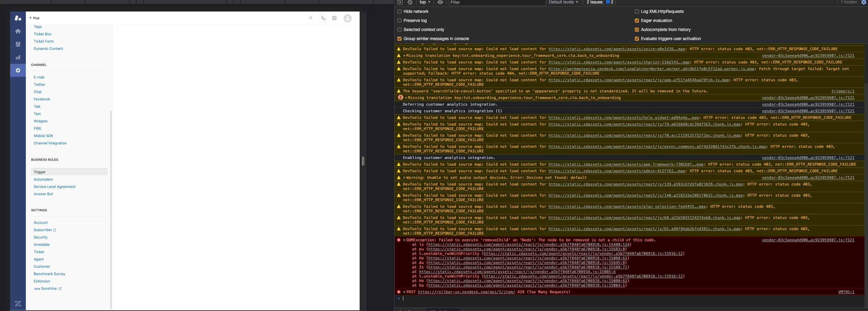Click the "Checking customer analytics integration (1)" message
Screen dimensions: 868x311
(x=452, y=111)
